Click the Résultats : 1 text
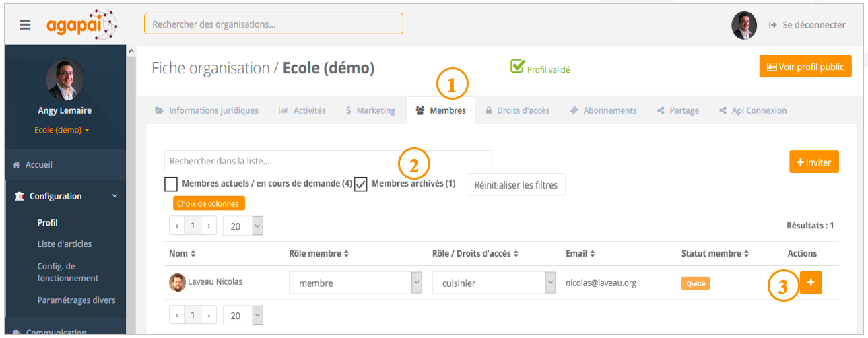The height and width of the screenshot is (338, 868). pos(810,226)
